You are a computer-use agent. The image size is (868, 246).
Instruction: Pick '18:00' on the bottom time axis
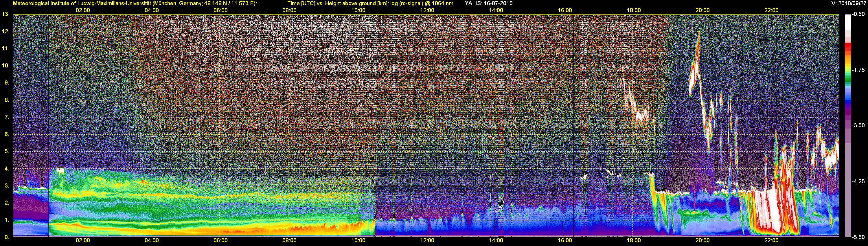tap(634, 241)
